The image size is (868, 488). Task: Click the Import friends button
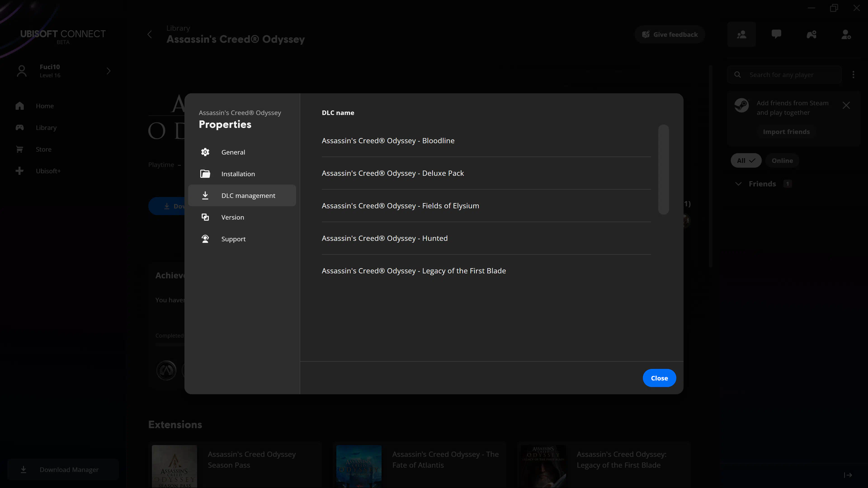[786, 132]
